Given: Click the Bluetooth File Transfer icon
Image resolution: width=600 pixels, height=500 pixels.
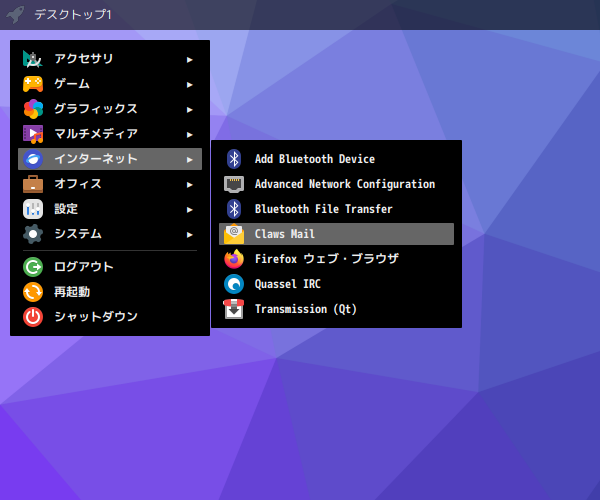Looking at the screenshot, I should click(234, 209).
